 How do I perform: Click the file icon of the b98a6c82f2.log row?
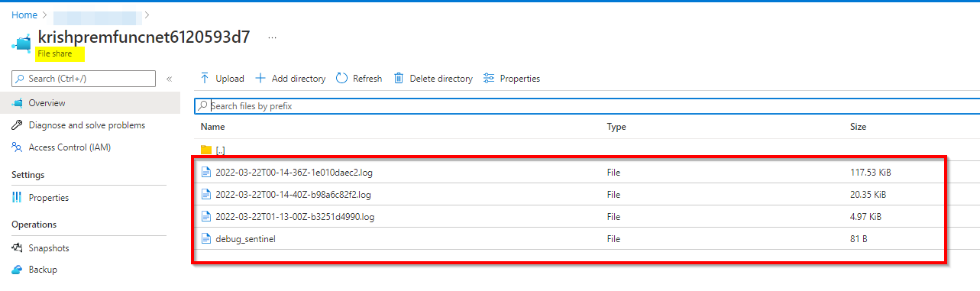coord(205,195)
